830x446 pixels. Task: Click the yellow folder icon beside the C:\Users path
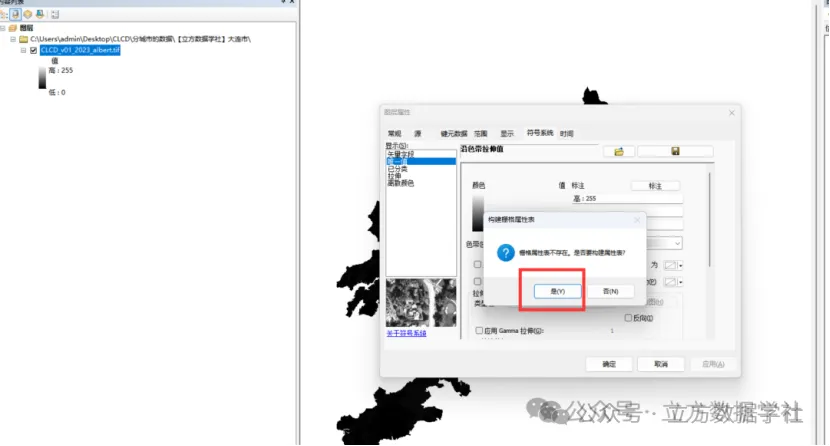point(23,39)
